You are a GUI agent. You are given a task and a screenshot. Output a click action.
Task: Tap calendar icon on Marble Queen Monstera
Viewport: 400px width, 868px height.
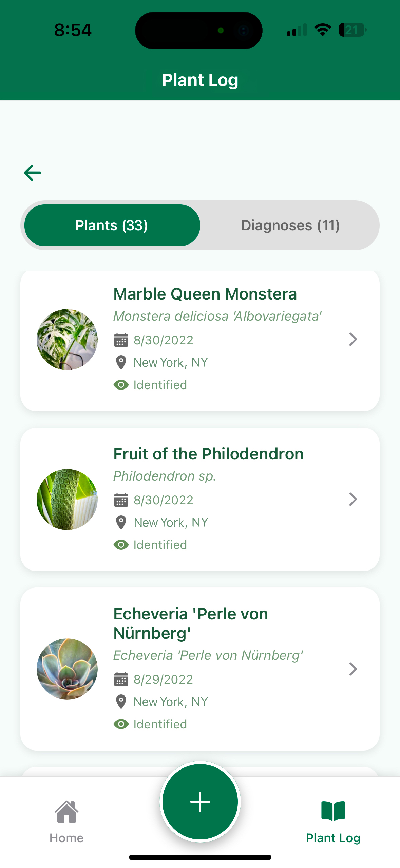[x=121, y=340]
